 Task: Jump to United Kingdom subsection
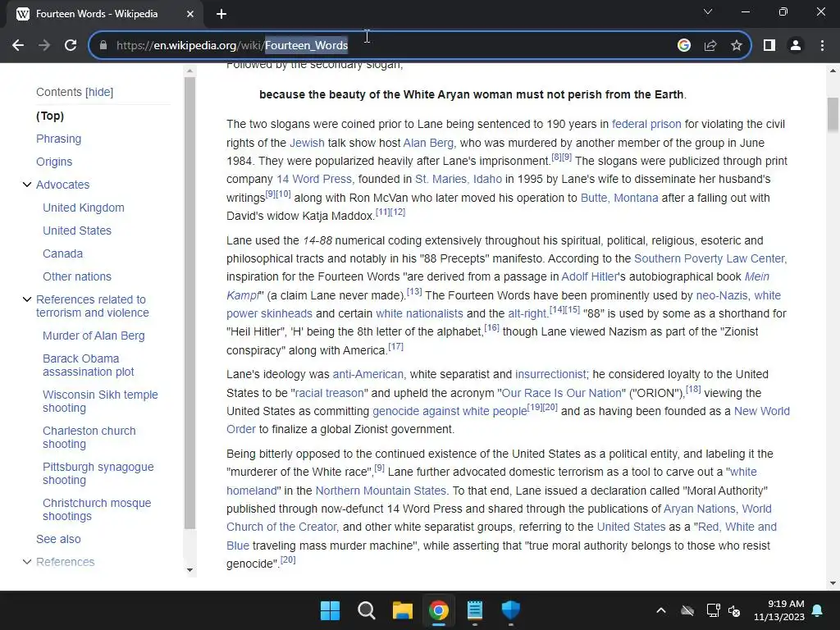click(x=84, y=208)
